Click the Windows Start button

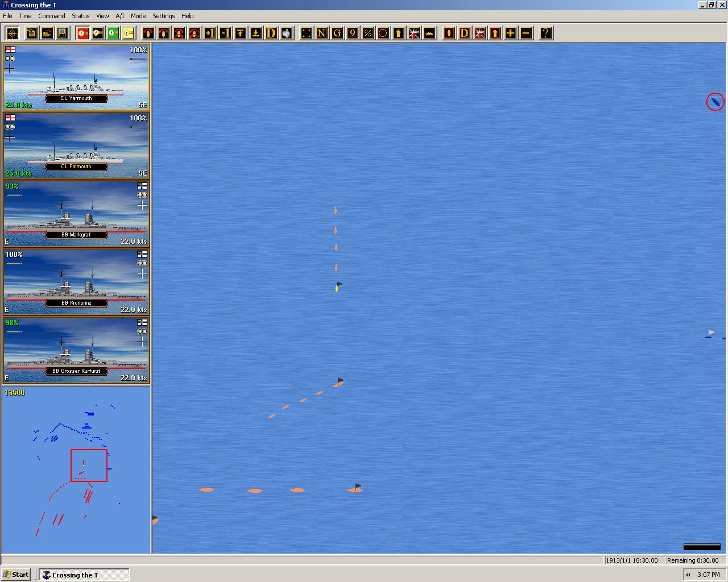(x=16, y=575)
